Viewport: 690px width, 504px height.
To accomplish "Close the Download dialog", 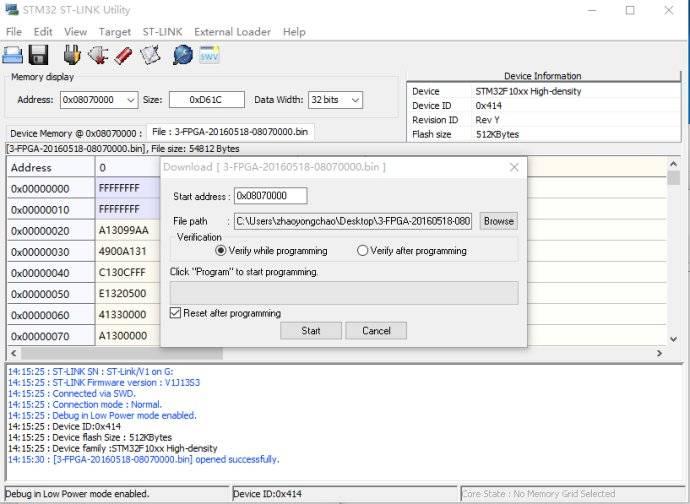I will (x=514, y=167).
